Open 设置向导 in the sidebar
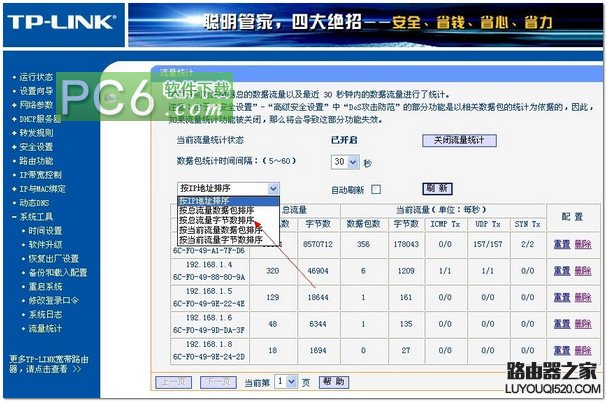 point(36,91)
